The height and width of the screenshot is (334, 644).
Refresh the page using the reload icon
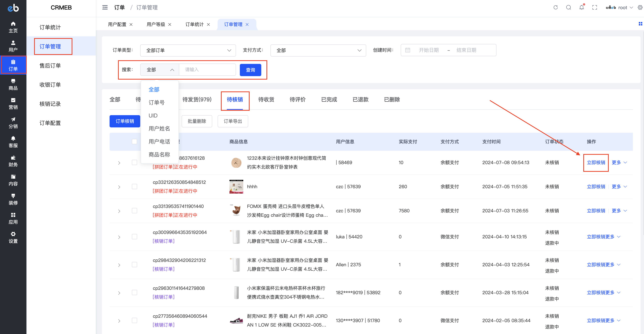pyautogui.click(x=556, y=7)
